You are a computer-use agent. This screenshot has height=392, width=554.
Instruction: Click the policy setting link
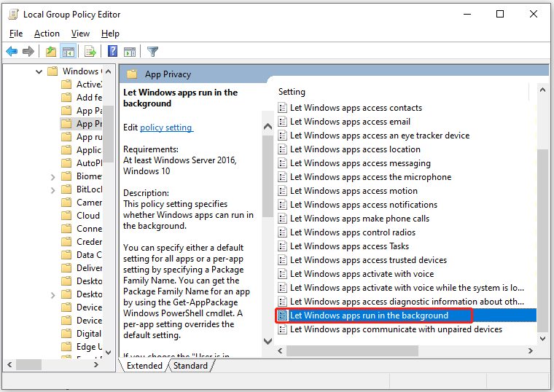(166, 128)
